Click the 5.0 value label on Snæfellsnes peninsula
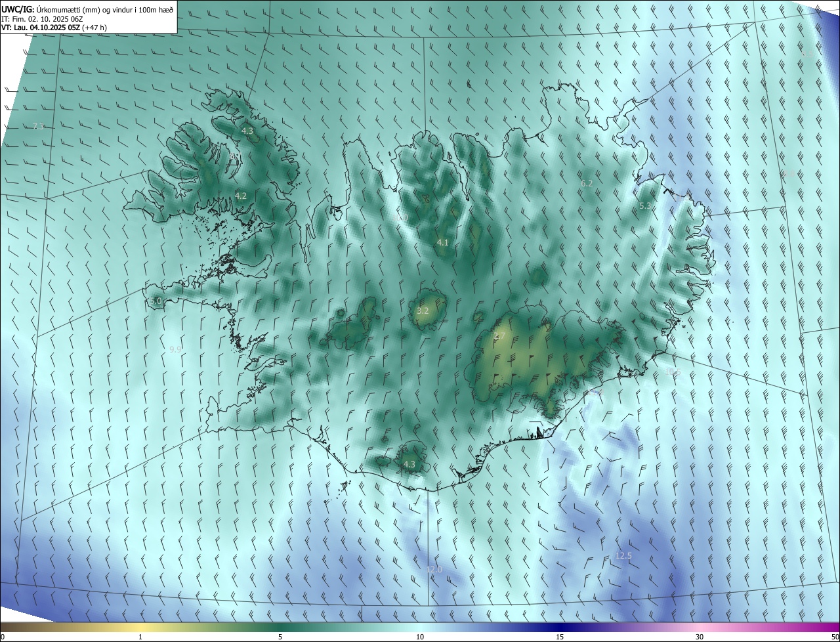Screen dimensions: 840x642 click(156, 301)
